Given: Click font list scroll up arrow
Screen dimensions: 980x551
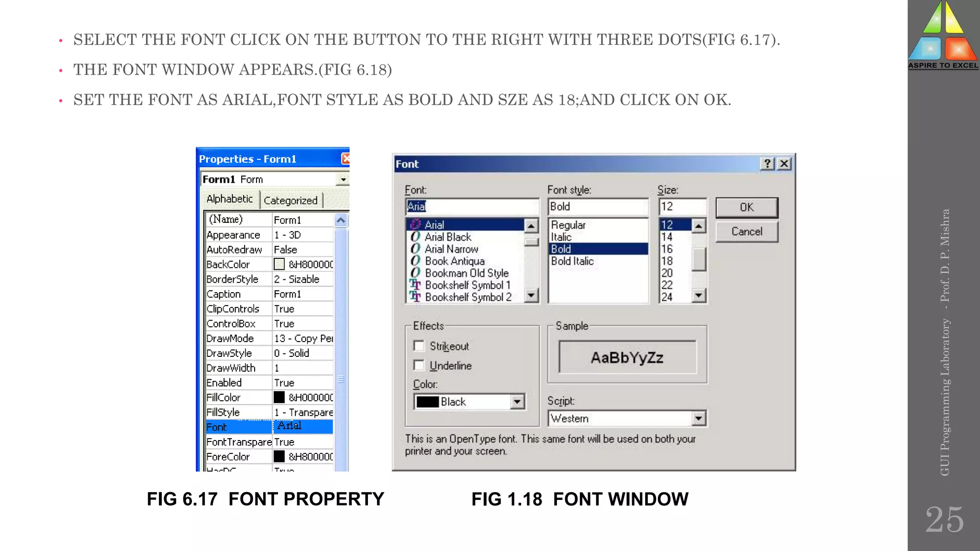Looking at the screenshot, I should pyautogui.click(x=531, y=225).
